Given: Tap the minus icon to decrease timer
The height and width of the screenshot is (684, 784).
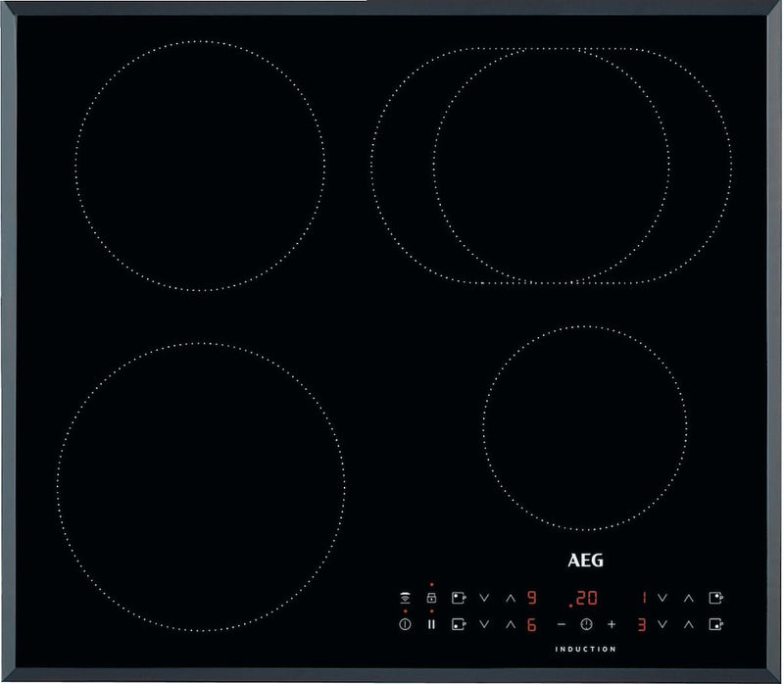Looking at the screenshot, I should [560, 624].
